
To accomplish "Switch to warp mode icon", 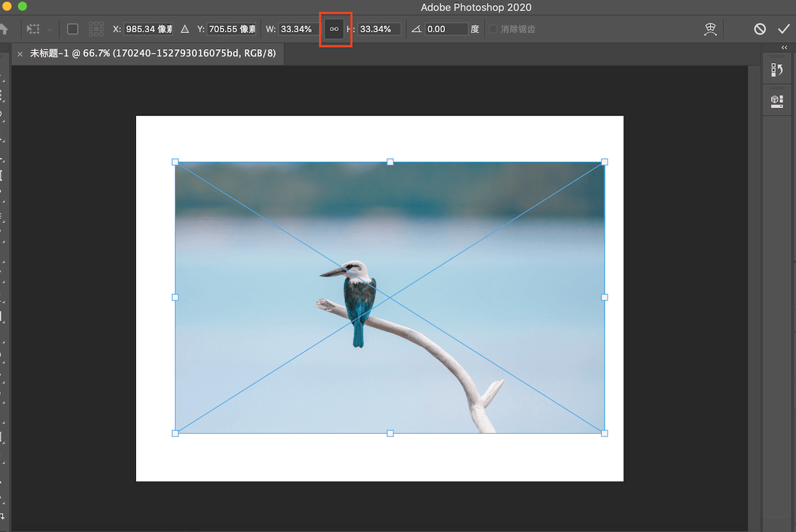I will click(710, 29).
